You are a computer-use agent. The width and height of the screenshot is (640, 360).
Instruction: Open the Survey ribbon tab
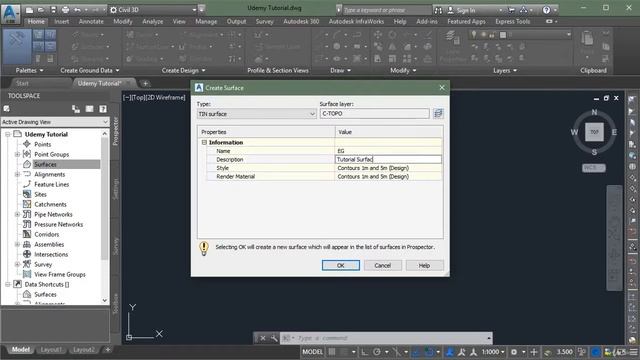tap(264, 21)
